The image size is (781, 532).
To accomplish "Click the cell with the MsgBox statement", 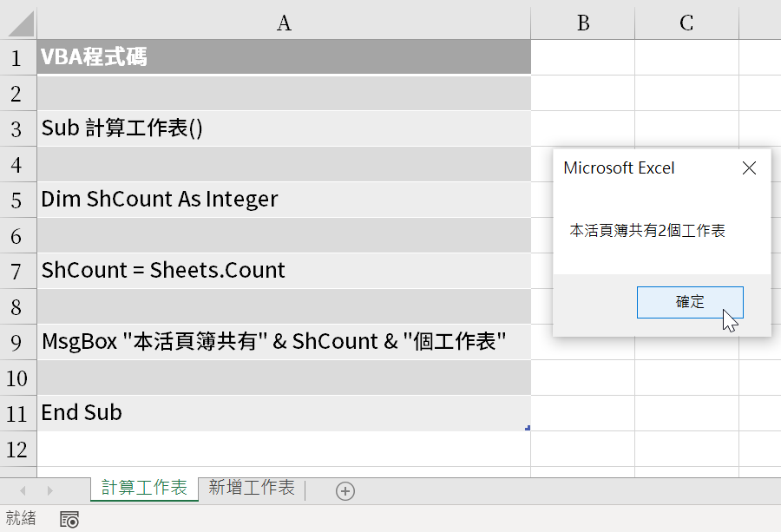I will click(284, 342).
